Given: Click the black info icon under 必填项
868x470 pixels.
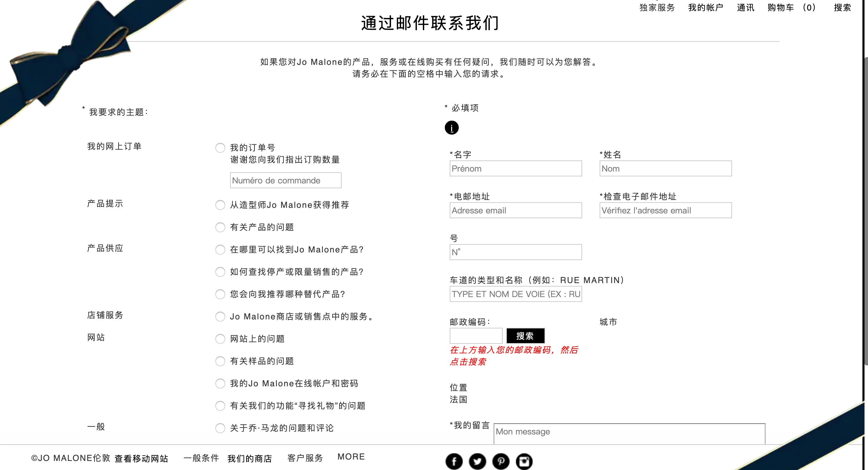Looking at the screenshot, I should tap(451, 128).
